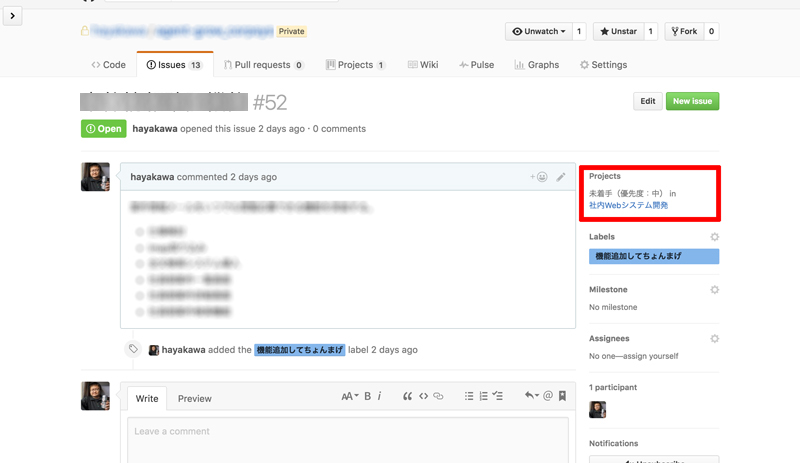Screen dimensions: 800x463
Task: Insert a task list from the toolbar
Action: pos(498,396)
